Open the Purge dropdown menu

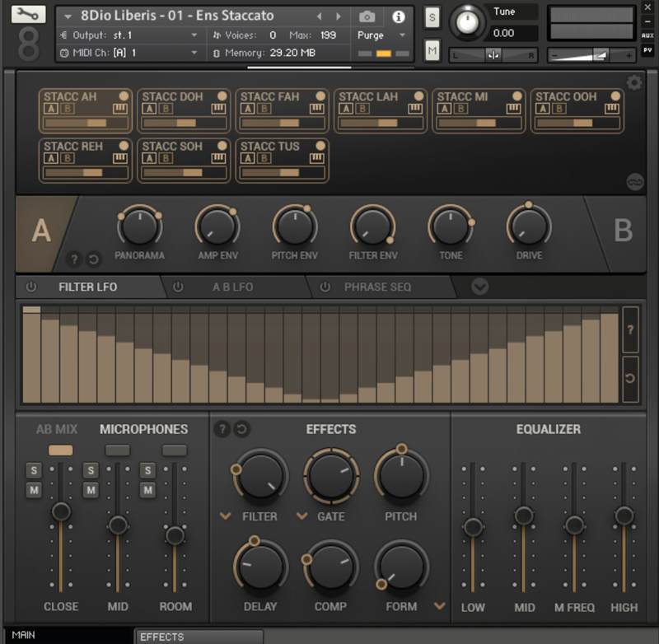pyautogui.click(x=381, y=35)
